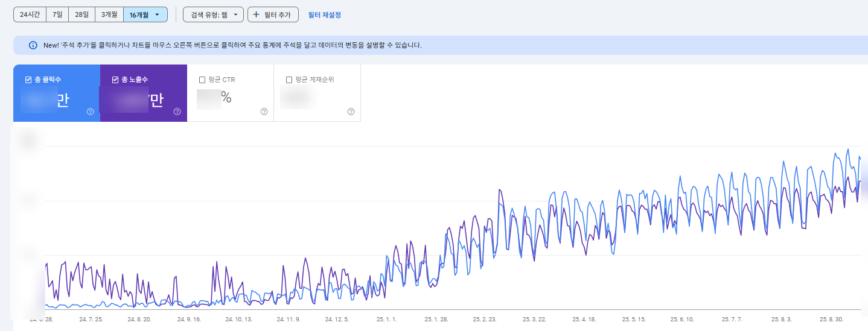868x331 pixels.
Task: Enable the 평균 게재순위 checkbox
Action: point(289,80)
